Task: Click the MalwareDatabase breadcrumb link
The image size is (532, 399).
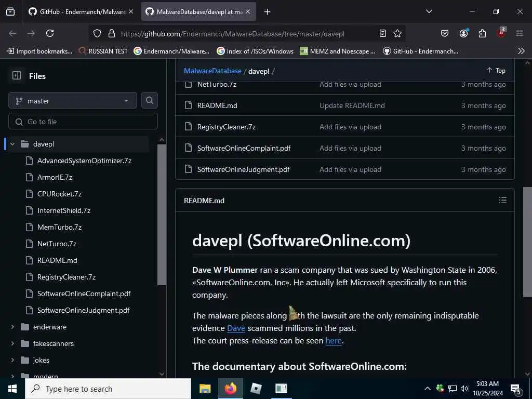Action: tap(212, 71)
